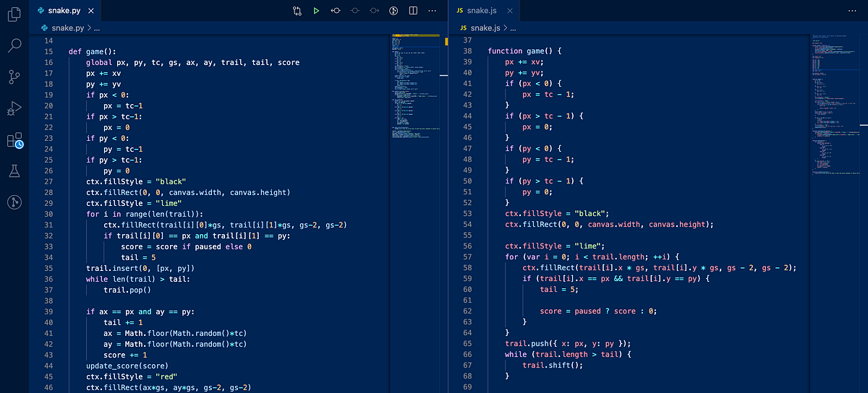Click 'update_score(score)' in snake.py
Screen dimensions: 868x393
127,366
